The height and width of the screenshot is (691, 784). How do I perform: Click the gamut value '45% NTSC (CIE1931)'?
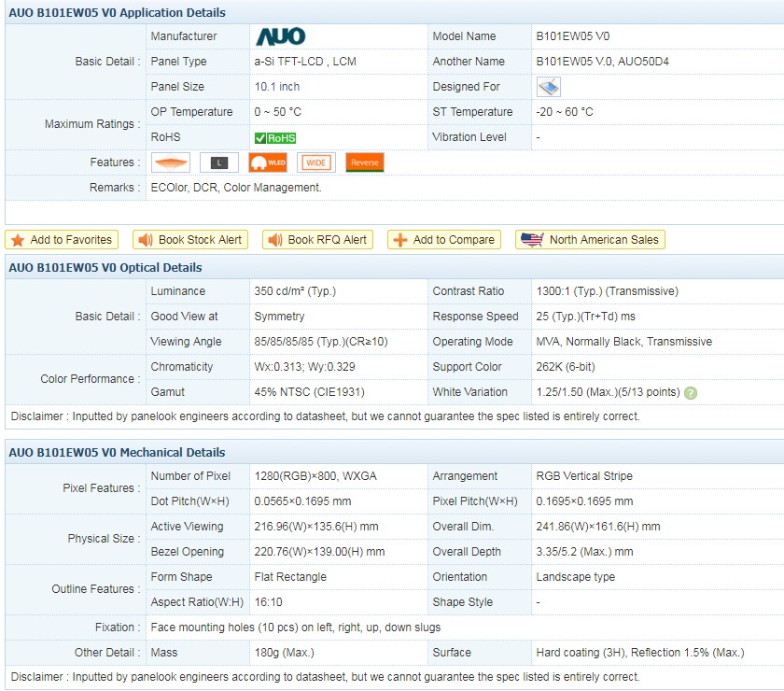pos(309,392)
